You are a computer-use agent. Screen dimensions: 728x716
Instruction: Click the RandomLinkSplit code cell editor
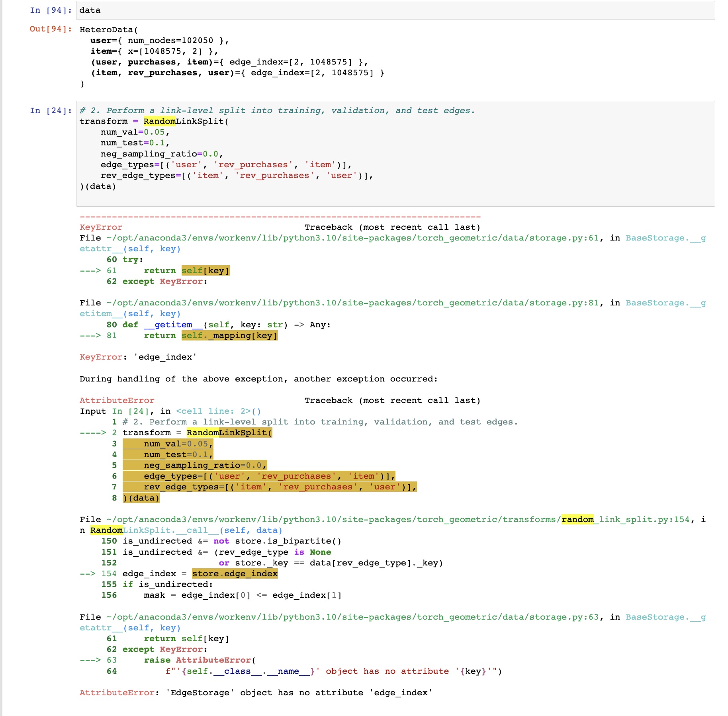pos(395,154)
